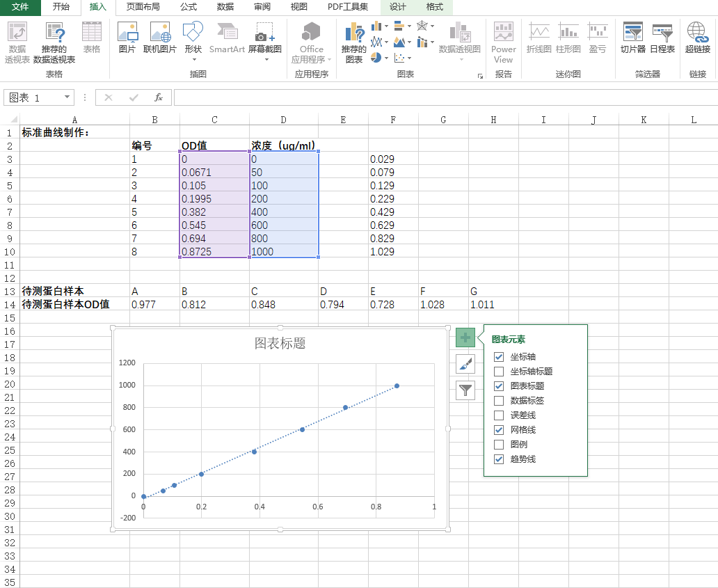Open the chart filter funnel button

pos(465,390)
